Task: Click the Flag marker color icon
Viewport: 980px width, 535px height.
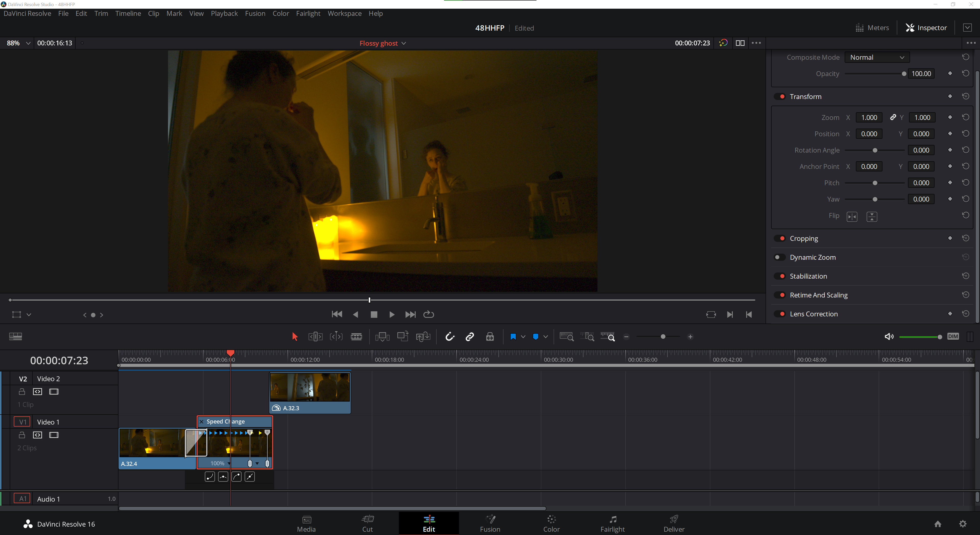Action: 513,337
